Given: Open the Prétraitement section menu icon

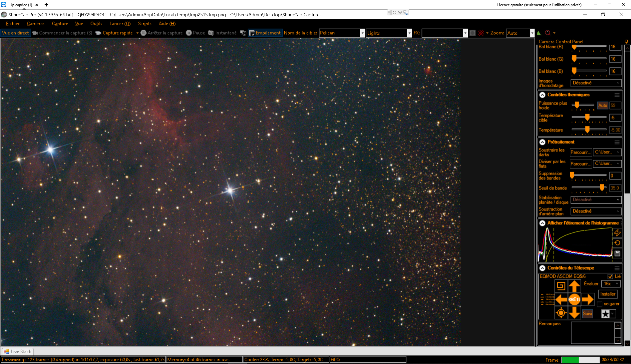Looking at the screenshot, I should (x=617, y=142).
